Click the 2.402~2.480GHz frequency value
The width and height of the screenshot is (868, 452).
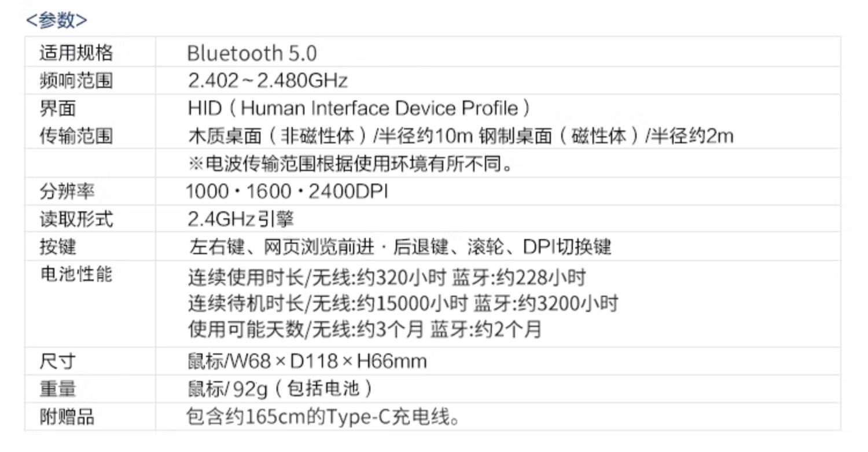pyautogui.click(x=267, y=80)
